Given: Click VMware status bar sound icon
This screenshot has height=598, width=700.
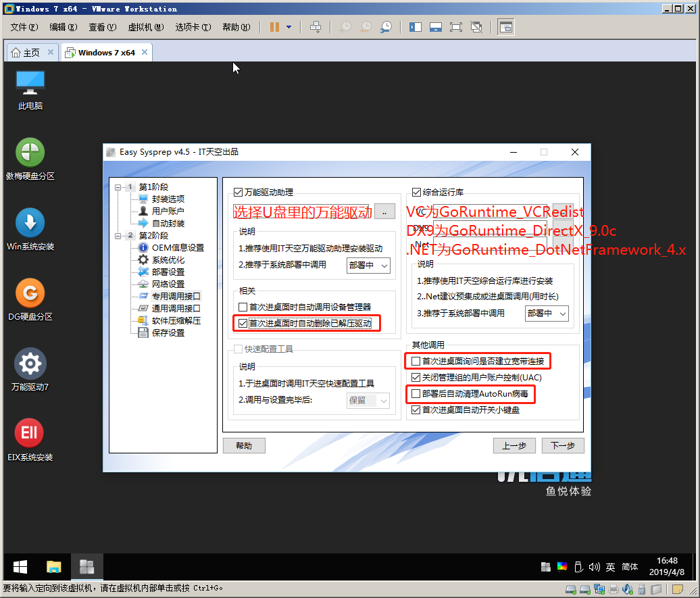Looking at the screenshot, I should (628, 589).
